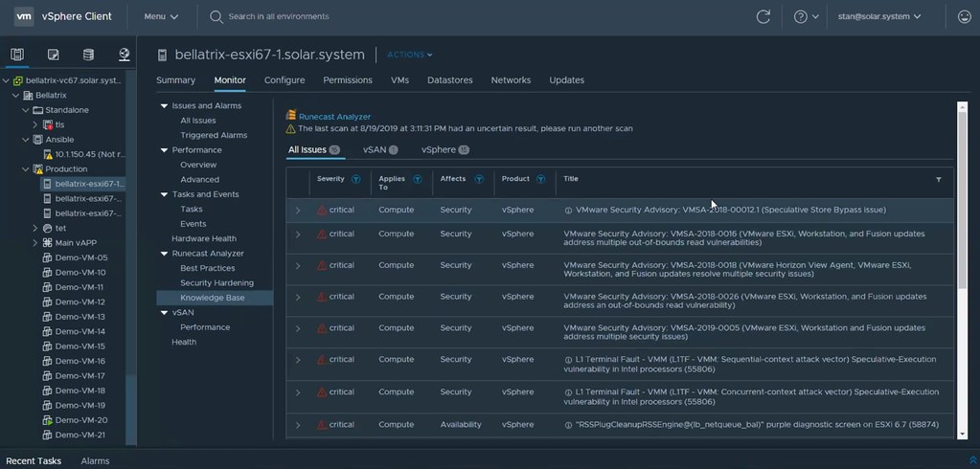
Task: Open the Menu dropdown
Action: coord(161,17)
